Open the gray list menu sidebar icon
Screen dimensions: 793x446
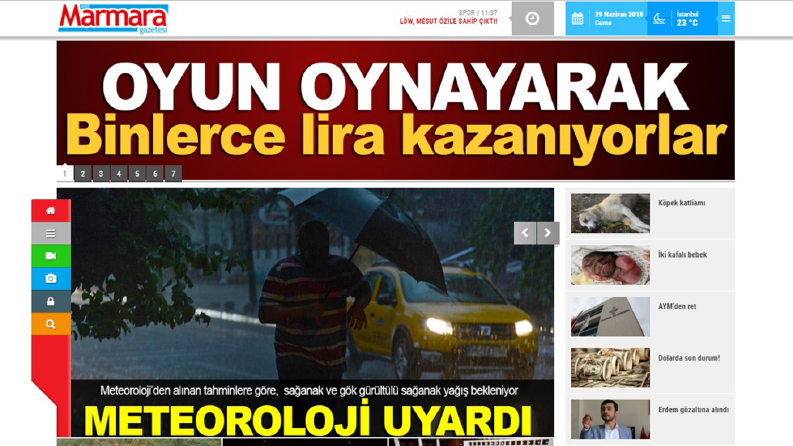tap(51, 233)
